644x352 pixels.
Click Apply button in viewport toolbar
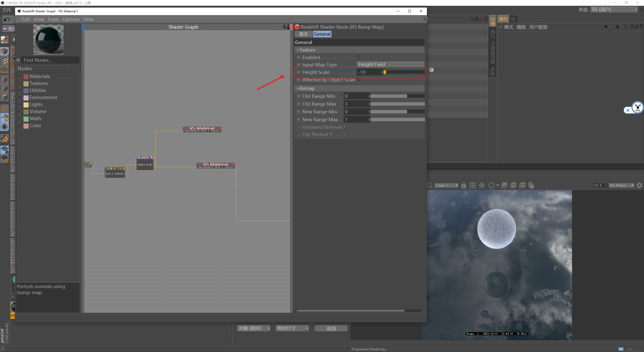[x=331, y=329]
